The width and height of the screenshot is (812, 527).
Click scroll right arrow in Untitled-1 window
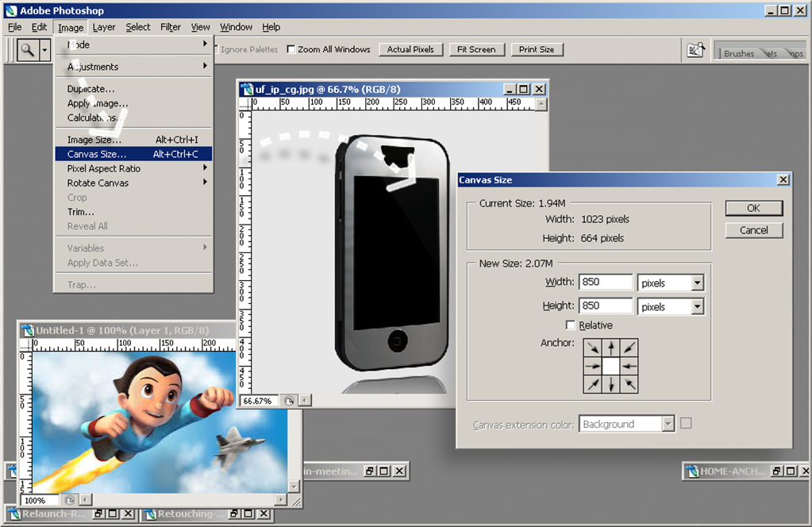pos(281,500)
